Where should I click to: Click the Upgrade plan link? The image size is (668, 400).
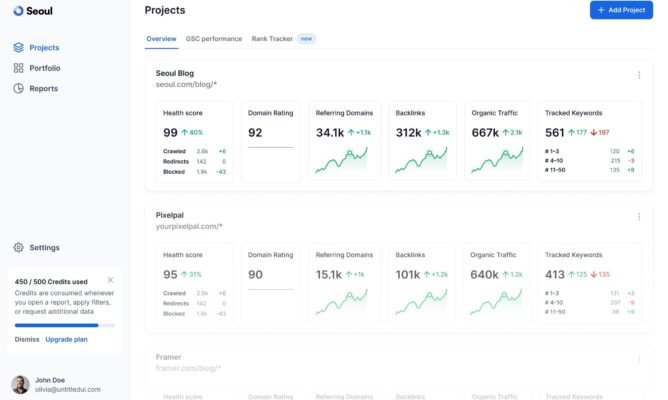tap(66, 340)
